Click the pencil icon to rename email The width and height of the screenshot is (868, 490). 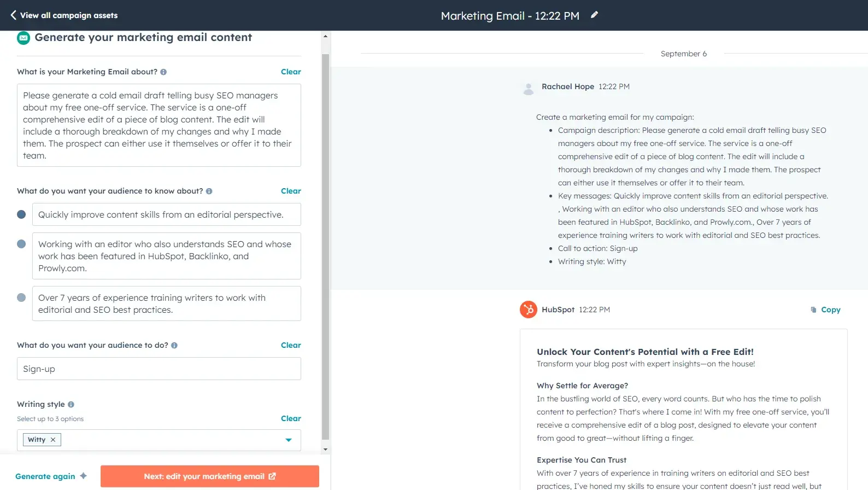(594, 15)
